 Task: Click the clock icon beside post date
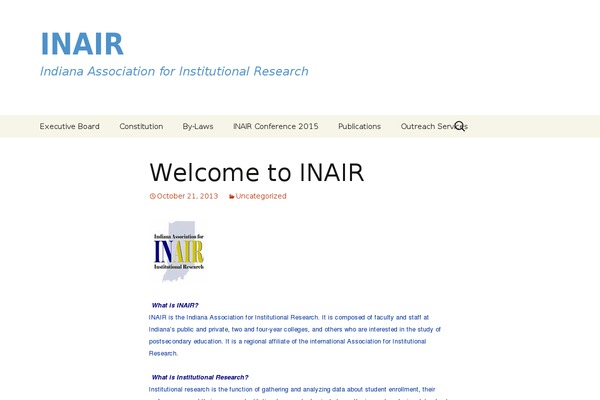(152, 196)
